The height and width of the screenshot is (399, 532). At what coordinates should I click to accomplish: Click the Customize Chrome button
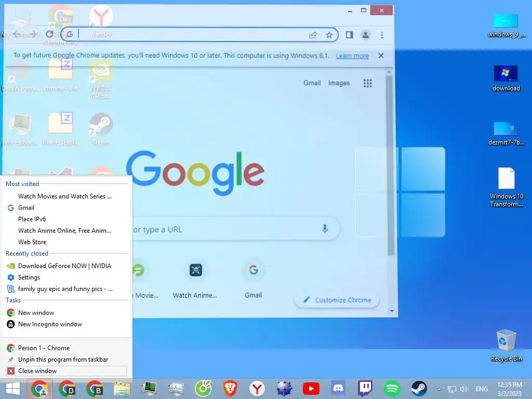pyautogui.click(x=337, y=300)
